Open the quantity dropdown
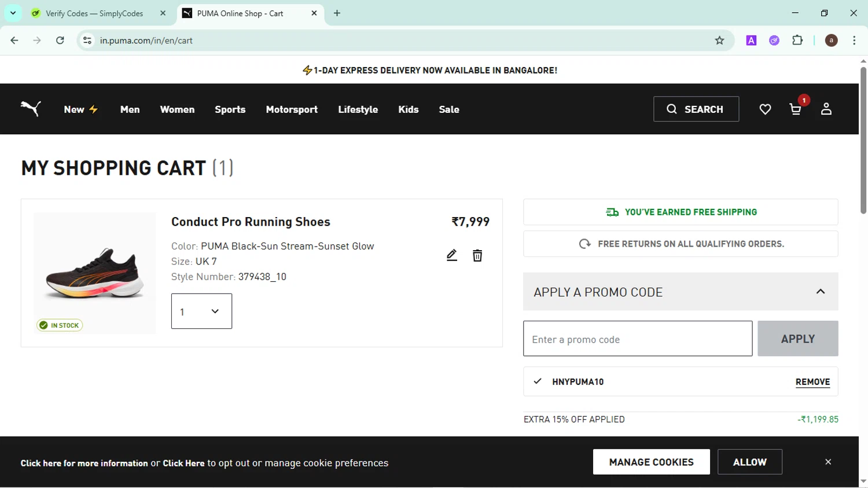The image size is (868, 488). (201, 311)
